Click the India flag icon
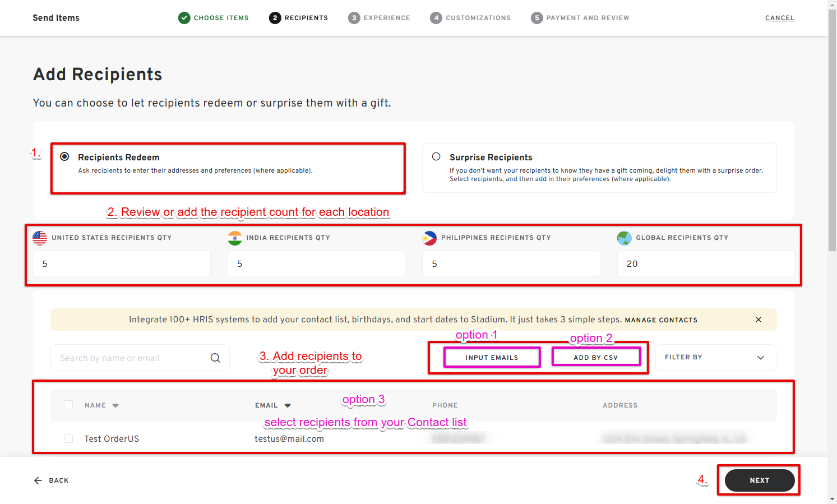The image size is (837, 504). click(235, 238)
